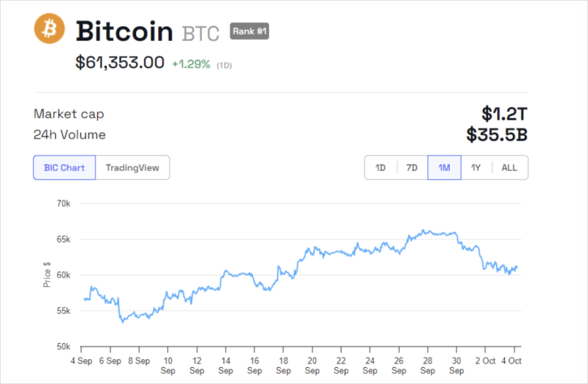Open the TradingView chart tab

(132, 167)
